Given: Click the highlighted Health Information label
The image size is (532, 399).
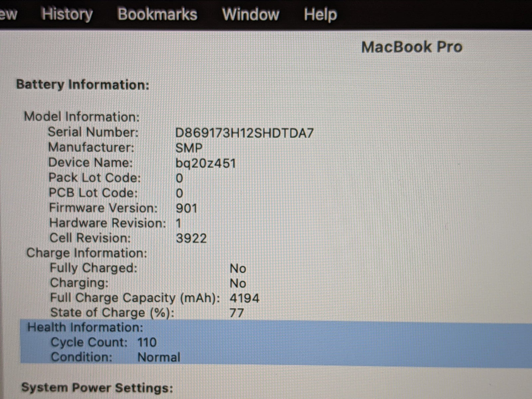Looking at the screenshot, I should 85,328.
